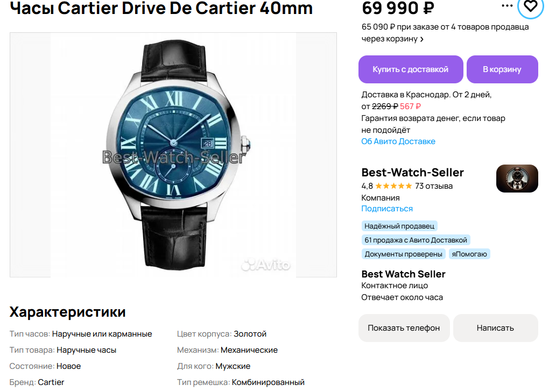This screenshot has width=556, height=392.
Task: Open the Best-Watch-Seller profile name
Action: [x=412, y=173]
